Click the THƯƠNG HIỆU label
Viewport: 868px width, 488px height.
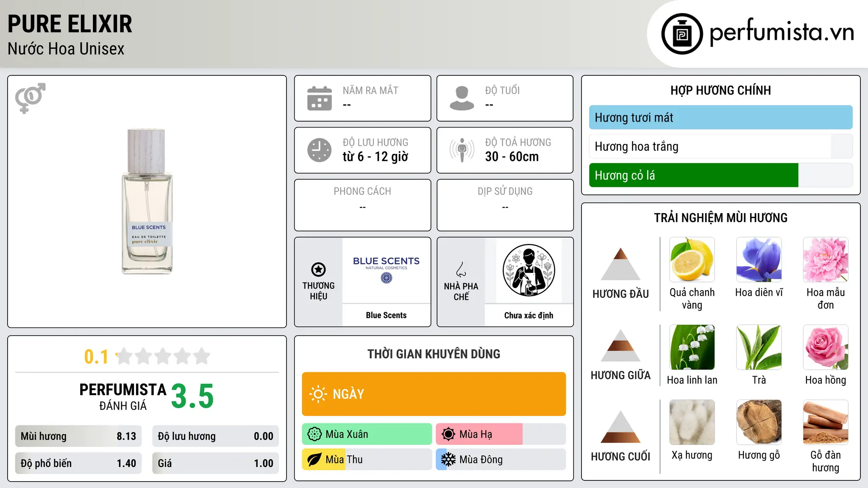pyautogui.click(x=318, y=291)
